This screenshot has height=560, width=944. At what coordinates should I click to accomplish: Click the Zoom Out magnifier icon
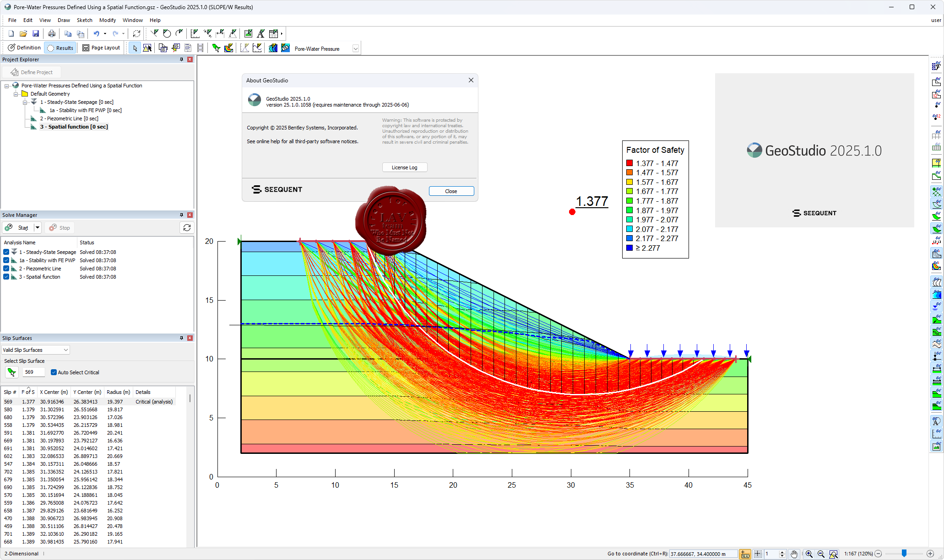tap(821, 554)
